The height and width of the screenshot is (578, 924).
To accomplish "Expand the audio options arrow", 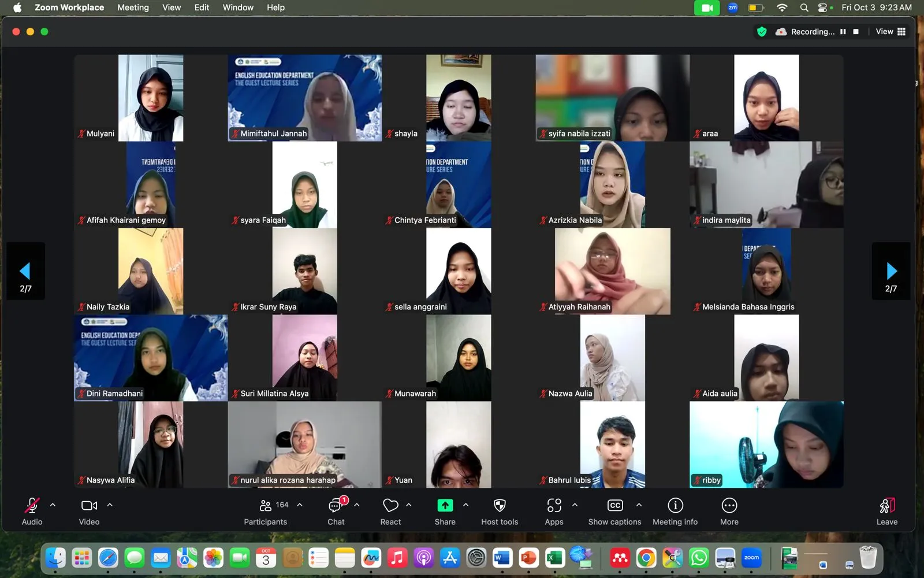I will [53, 505].
